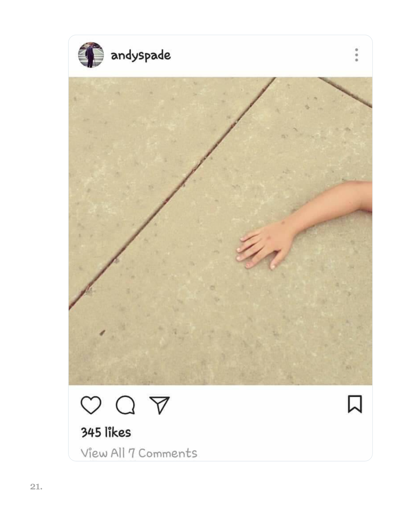The width and height of the screenshot is (420, 523).
Task: View who liked via 345 likes
Action: [x=106, y=432]
